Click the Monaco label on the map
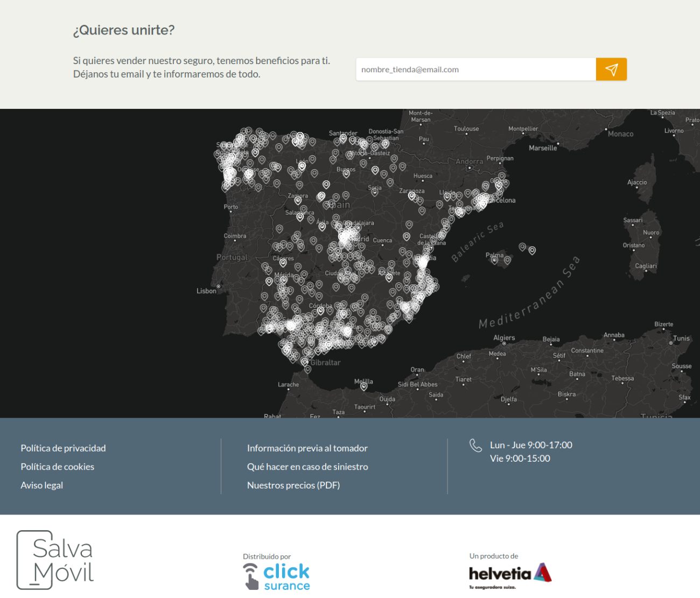Image resolution: width=700 pixels, height=598 pixels. coord(621,134)
